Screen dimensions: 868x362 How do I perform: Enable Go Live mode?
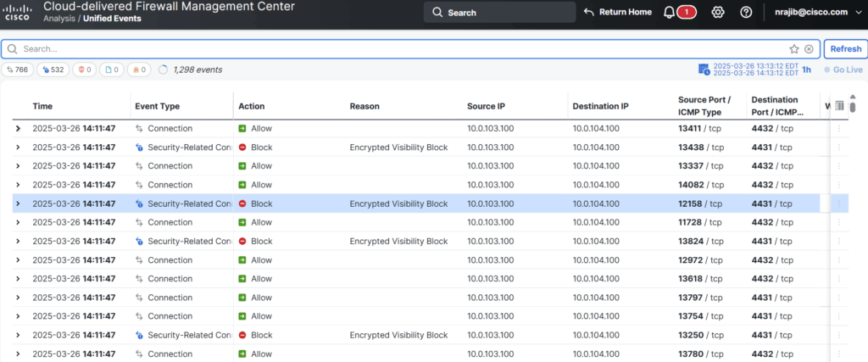click(x=843, y=70)
